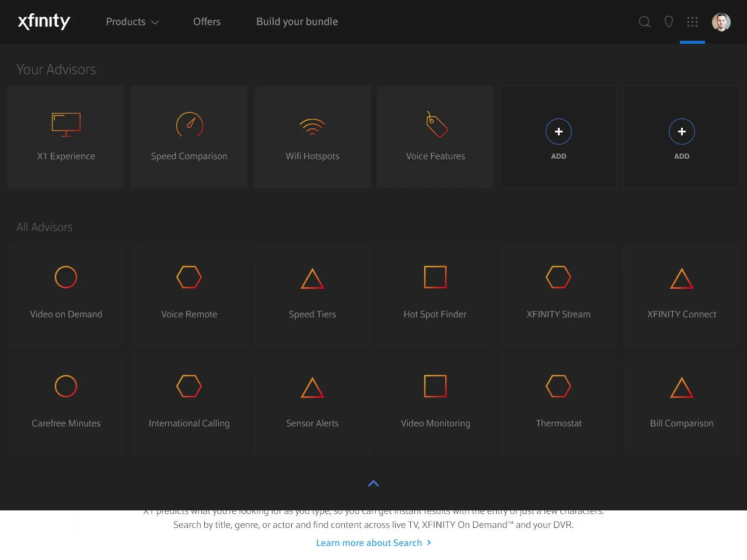747x560 pixels.
Task: Toggle the apps grid icon
Action: pos(692,22)
